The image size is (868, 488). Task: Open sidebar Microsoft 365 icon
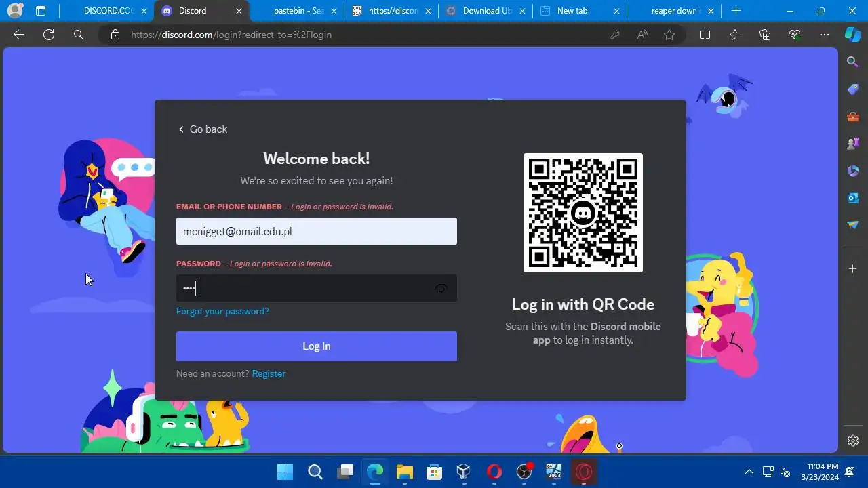pos(853,171)
